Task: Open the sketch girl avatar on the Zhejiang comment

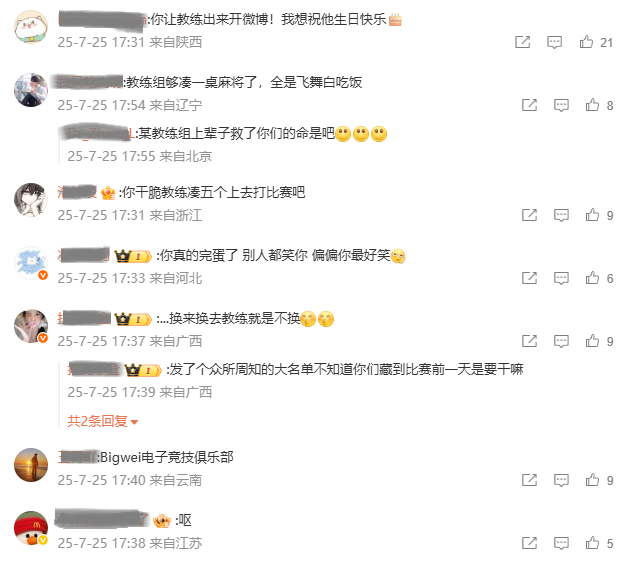Action: [31, 200]
